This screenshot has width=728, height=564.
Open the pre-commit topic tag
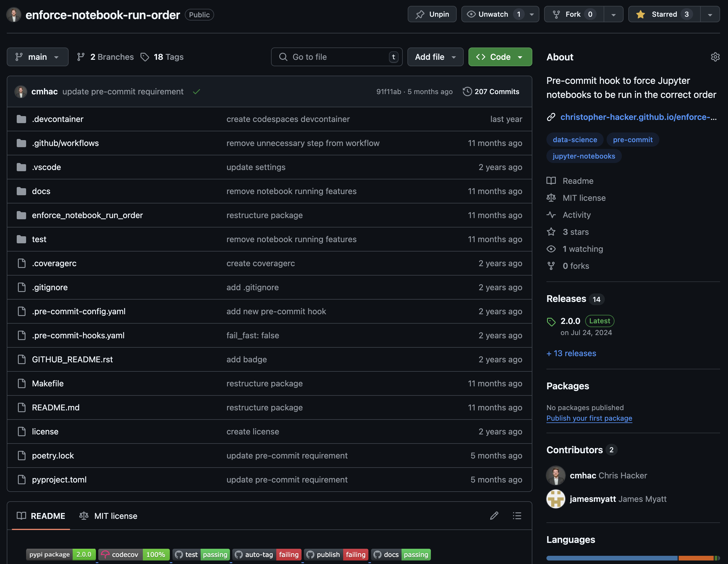633,140
